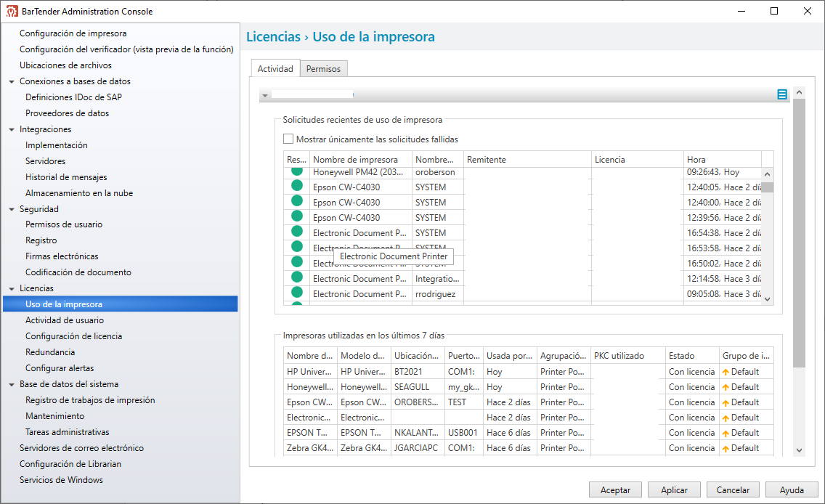Open Ayuda help button
Viewport: 825px width, 504px height.
pos(792,489)
